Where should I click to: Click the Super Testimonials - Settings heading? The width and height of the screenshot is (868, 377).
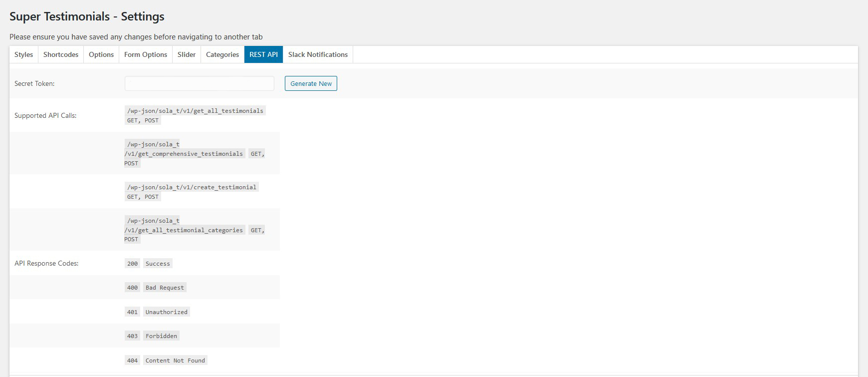[x=87, y=16]
